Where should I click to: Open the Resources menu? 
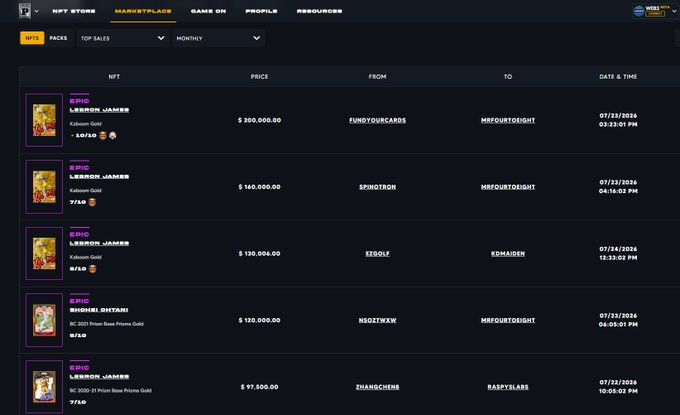coord(319,11)
